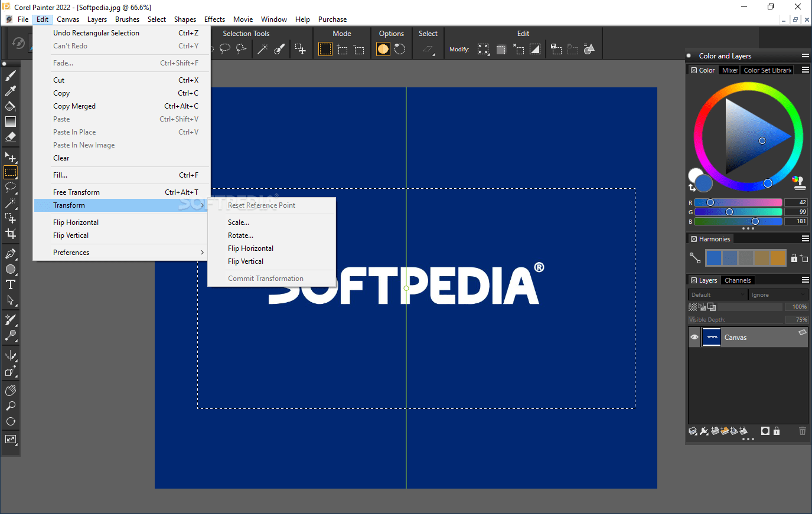Toggle the Lock Layer padlock
The image size is (812, 514).
(777, 431)
